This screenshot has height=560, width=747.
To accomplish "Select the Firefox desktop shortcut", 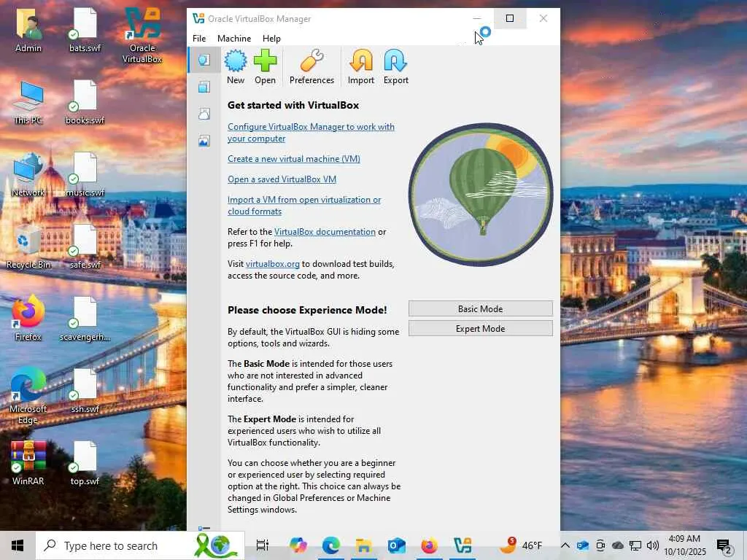I will [x=28, y=319].
